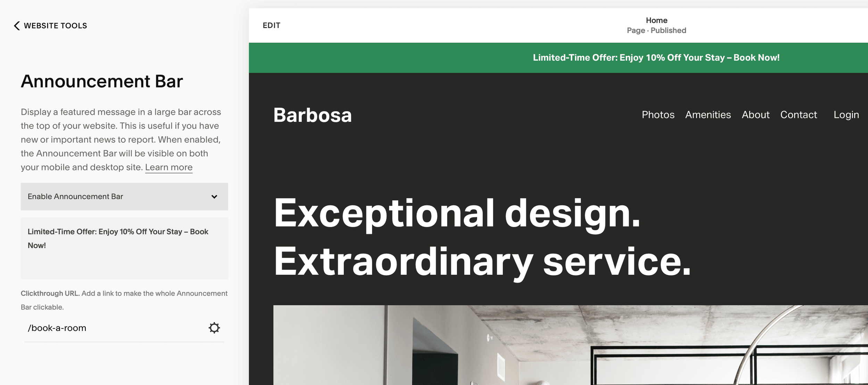Viewport: 868px width, 385px height.
Task: Click the announcement message text area
Action: [124, 248]
